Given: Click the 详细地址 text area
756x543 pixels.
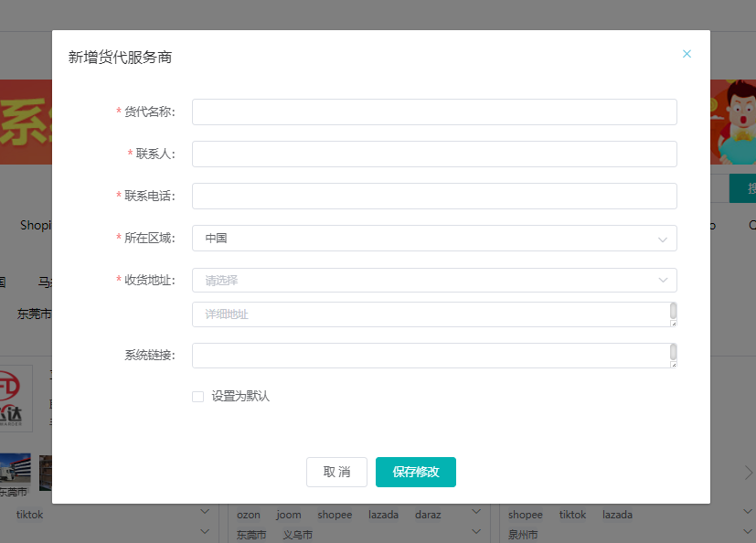Looking at the screenshot, I should 430,314.
